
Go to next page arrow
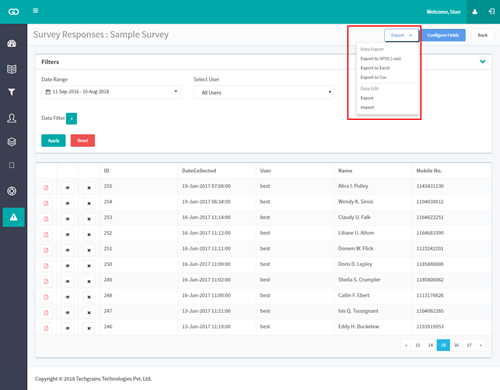(480, 345)
